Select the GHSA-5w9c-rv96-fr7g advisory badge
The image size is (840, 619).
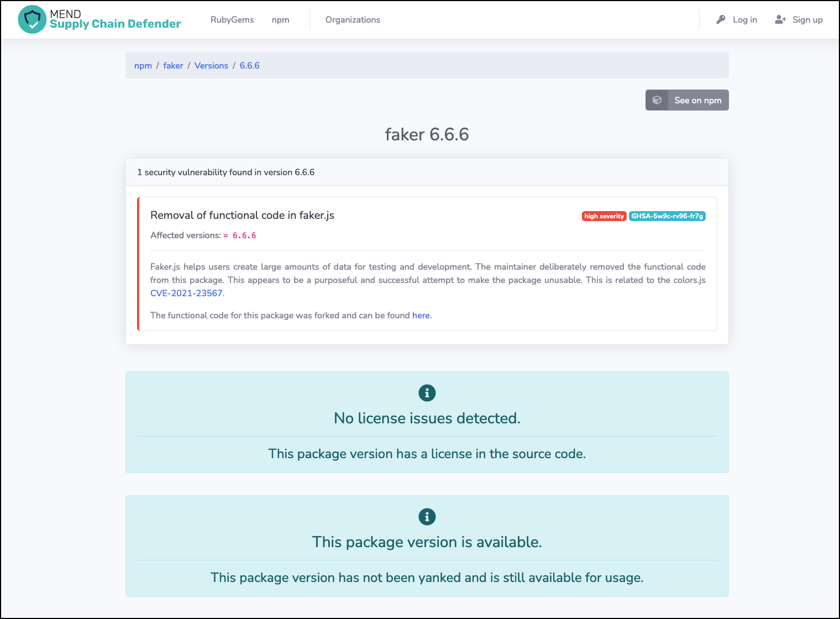pyautogui.click(x=667, y=216)
